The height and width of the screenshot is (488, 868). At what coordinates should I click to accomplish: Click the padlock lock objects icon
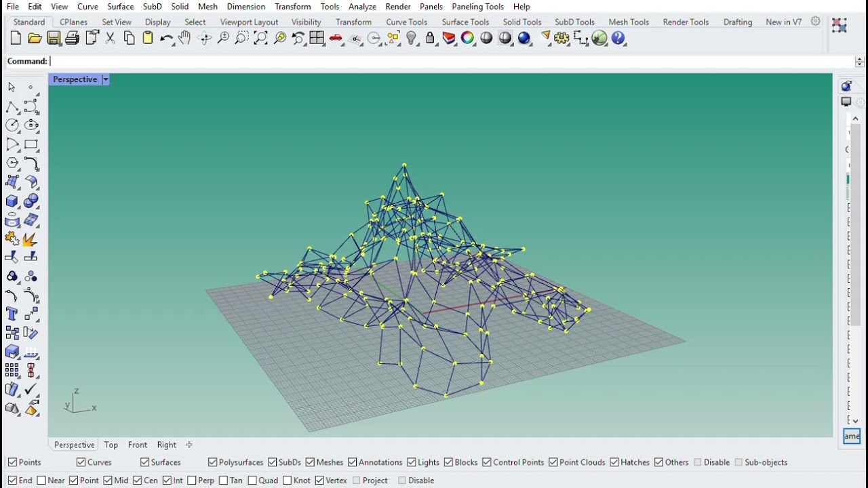click(x=430, y=38)
